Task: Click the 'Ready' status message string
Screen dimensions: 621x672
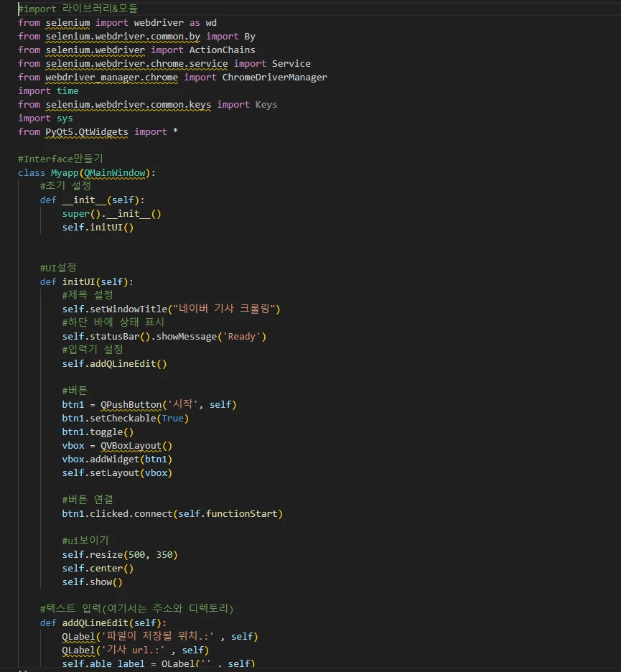Action: [241, 336]
